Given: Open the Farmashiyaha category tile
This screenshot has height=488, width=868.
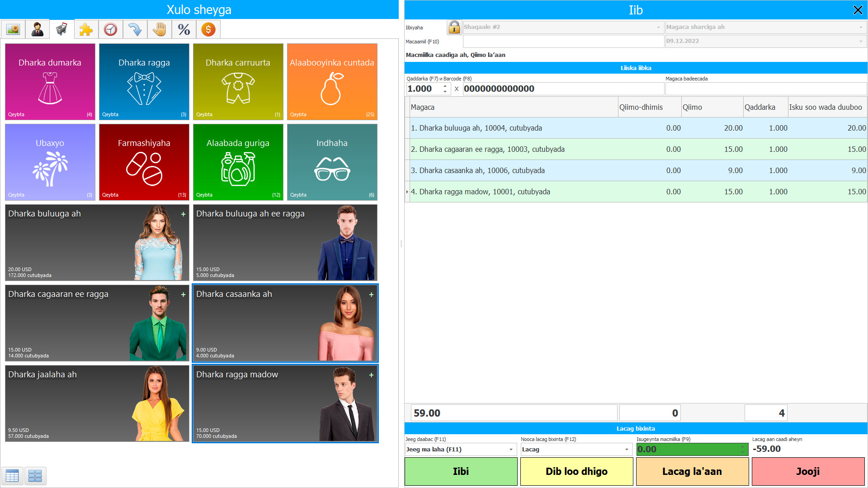Looking at the screenshot, I should pyautogui.click(x=144, y=162).
